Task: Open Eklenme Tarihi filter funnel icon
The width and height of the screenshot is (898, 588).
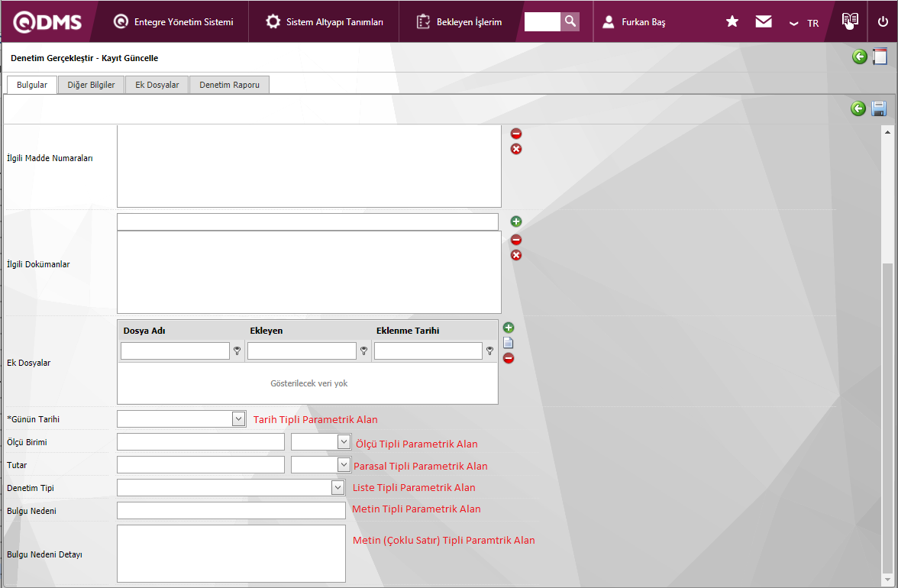Action: pyautogui.click(x=489, y=351)
